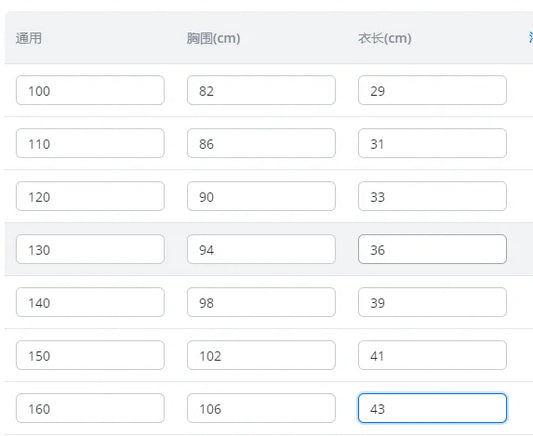The height and width of the screenshot is (436, 533).
Task: Click the focused length field with 43
Action: tap(432, 408)
